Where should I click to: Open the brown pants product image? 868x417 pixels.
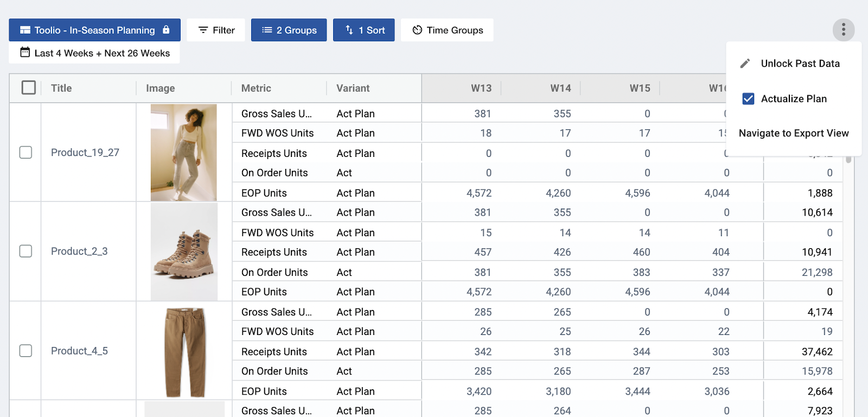click(185, 352)
